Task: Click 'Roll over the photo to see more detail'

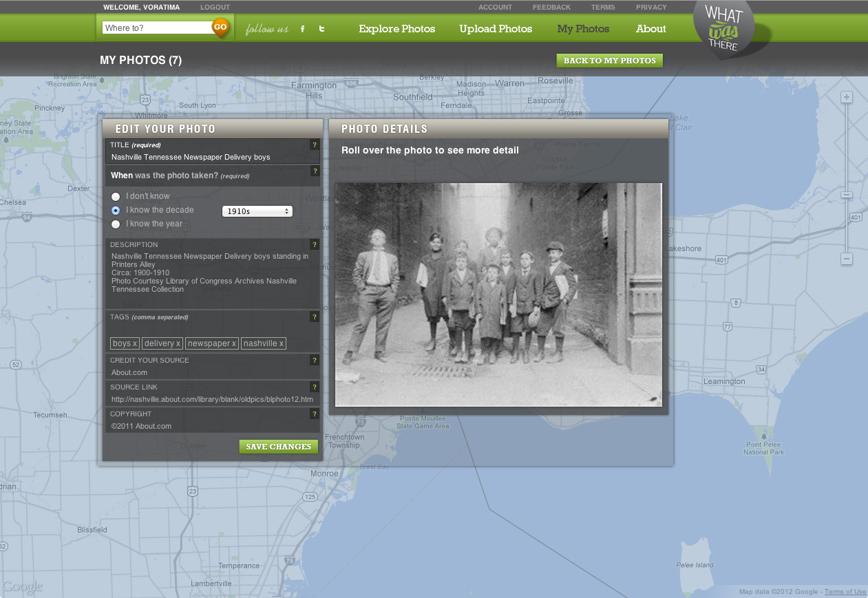Action: pyautogui.click(x=430, y=150)
